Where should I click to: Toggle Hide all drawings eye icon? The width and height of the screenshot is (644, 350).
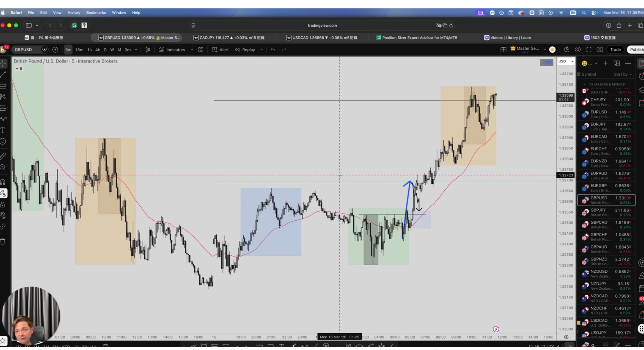[3, 215]
